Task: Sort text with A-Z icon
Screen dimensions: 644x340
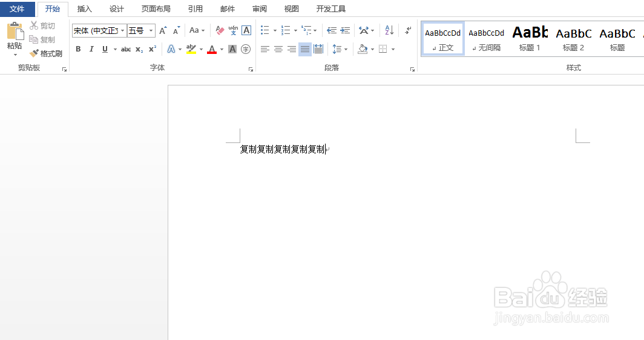Action: coord(389,30)
